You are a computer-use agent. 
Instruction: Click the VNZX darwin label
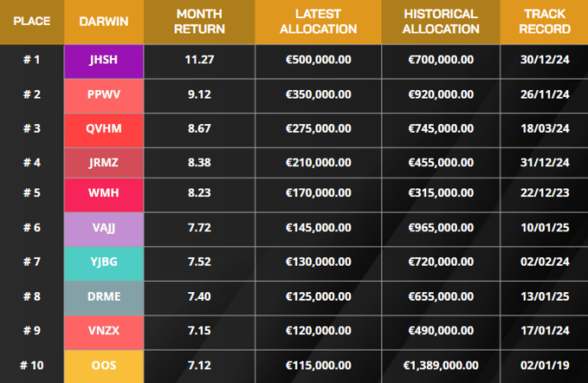pyautogui.click(x=104, y=331)
